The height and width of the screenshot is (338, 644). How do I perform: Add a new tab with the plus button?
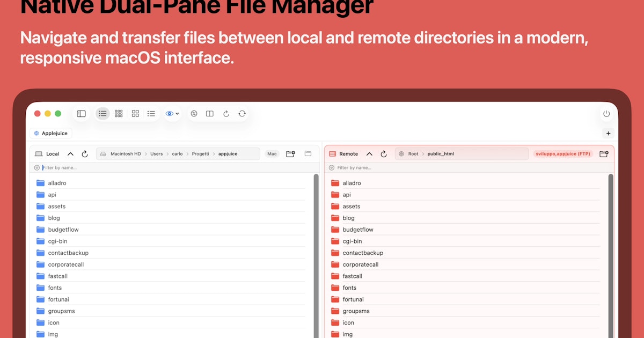(x=608, y=133)
